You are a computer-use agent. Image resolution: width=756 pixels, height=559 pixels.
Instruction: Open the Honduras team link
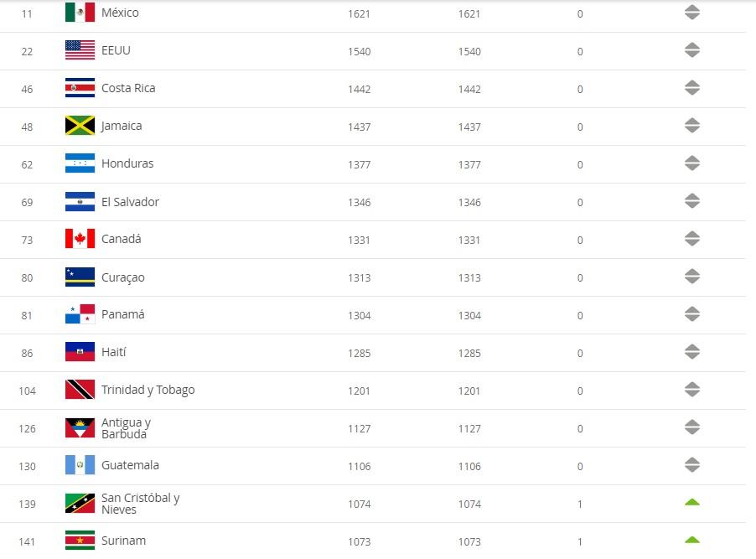click(127, 163)
